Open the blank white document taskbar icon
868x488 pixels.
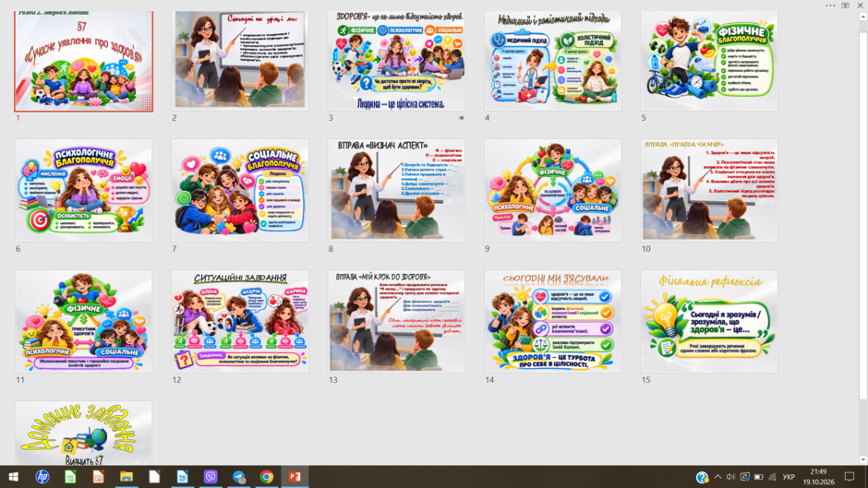coord(154,476)
